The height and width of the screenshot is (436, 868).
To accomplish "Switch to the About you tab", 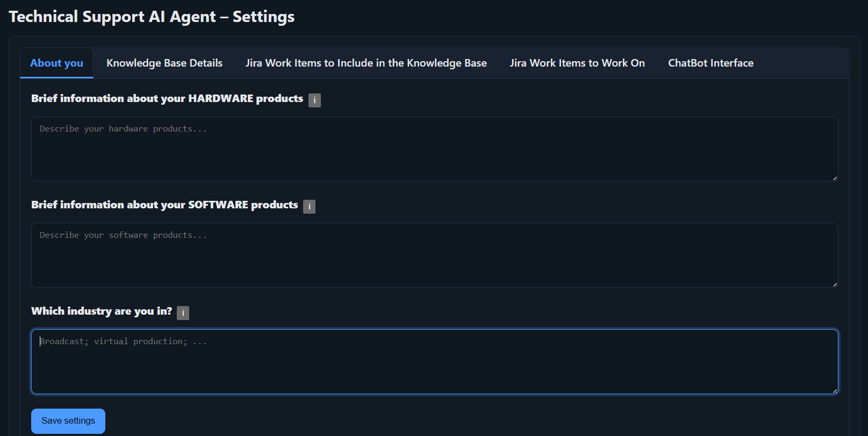I will click(x=56, y=63).
